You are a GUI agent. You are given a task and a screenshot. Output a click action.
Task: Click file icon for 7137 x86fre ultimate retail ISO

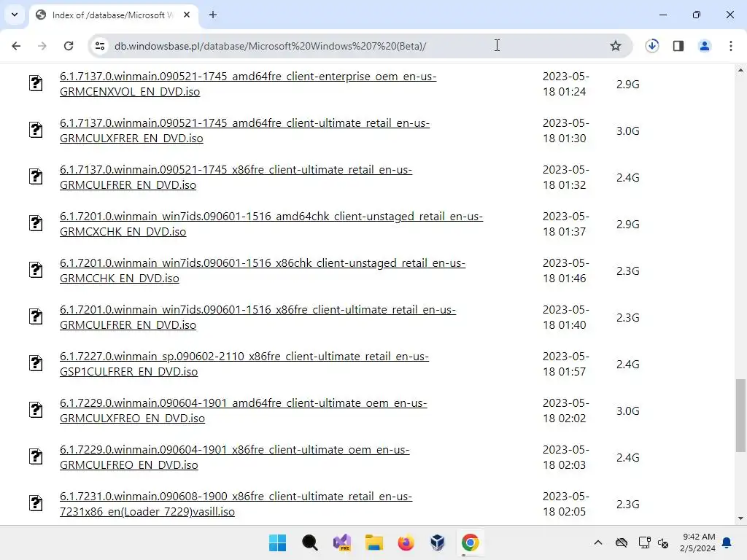pos(36,176)
